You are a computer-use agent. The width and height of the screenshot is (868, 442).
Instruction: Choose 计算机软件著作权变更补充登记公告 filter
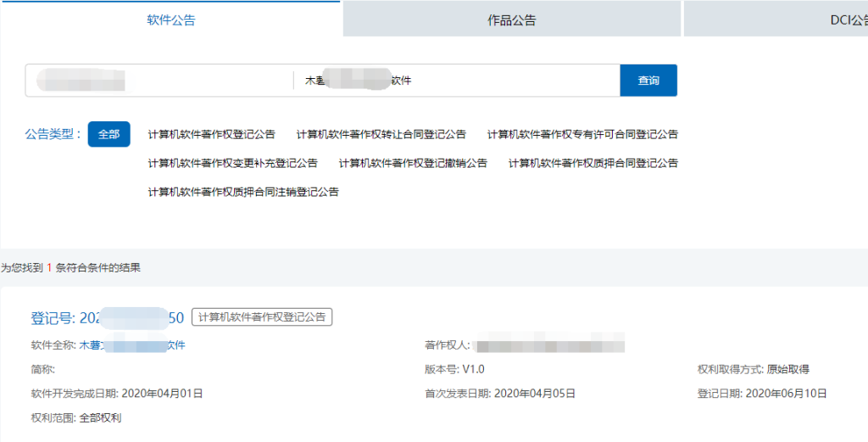232,163
